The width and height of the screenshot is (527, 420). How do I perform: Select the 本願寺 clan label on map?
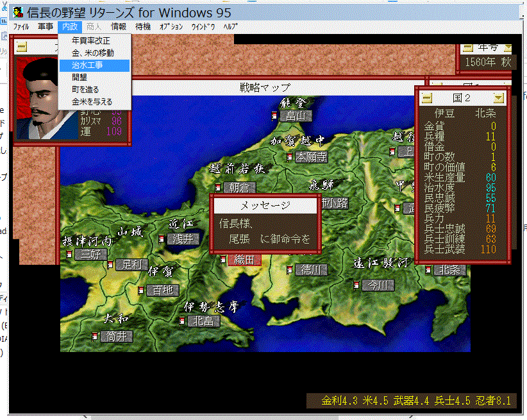click(312, 156)
